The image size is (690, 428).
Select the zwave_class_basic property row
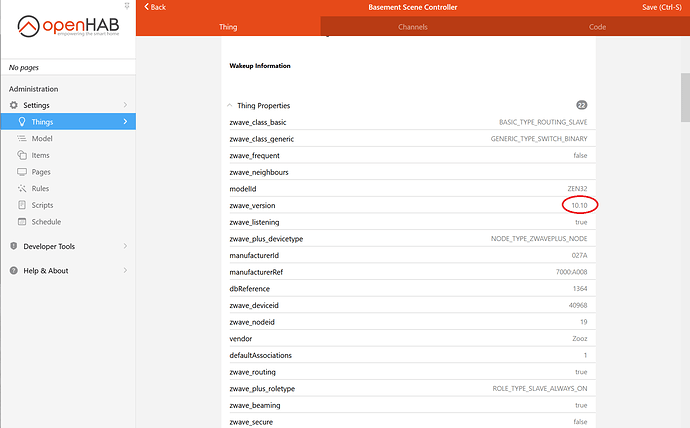pyautogui.click(x=408, y=122)
